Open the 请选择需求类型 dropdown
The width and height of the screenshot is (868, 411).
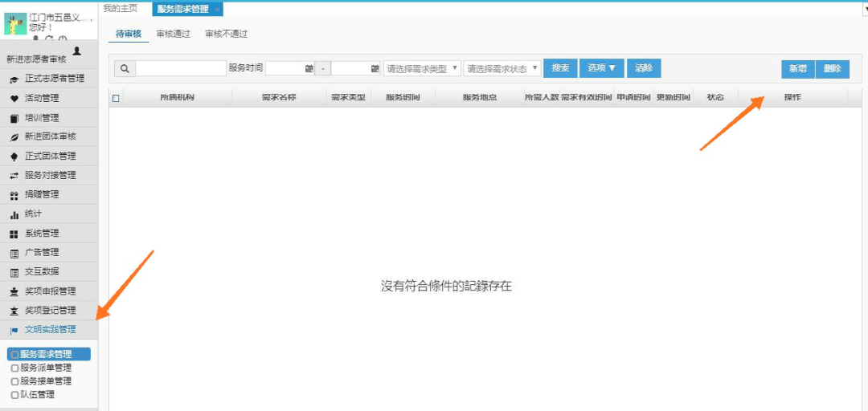tap(423, 68)
